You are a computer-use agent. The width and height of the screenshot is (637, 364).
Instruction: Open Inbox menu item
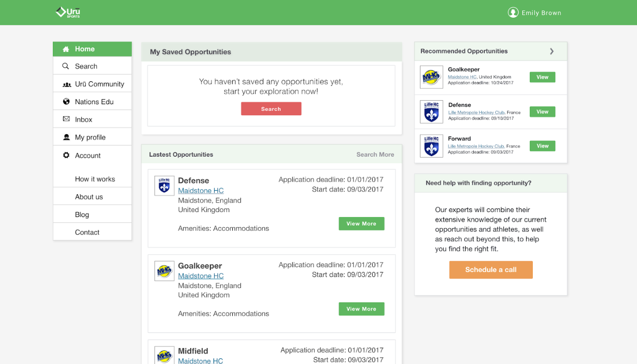point(93,119)
